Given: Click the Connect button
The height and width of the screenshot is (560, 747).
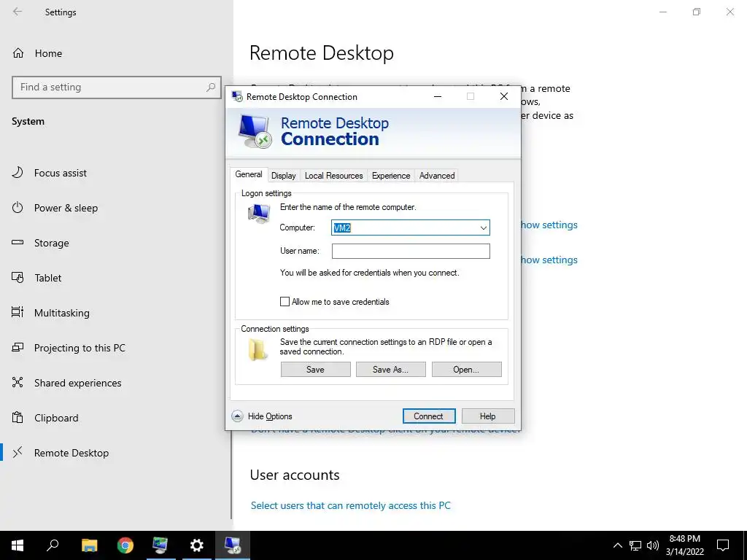Looking at the screenshot, I should click(x=429, y=416).
